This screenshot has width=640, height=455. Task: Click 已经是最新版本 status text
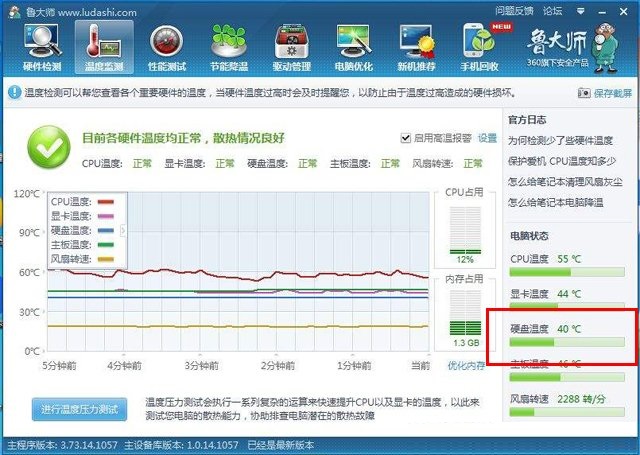pos(281,445)
